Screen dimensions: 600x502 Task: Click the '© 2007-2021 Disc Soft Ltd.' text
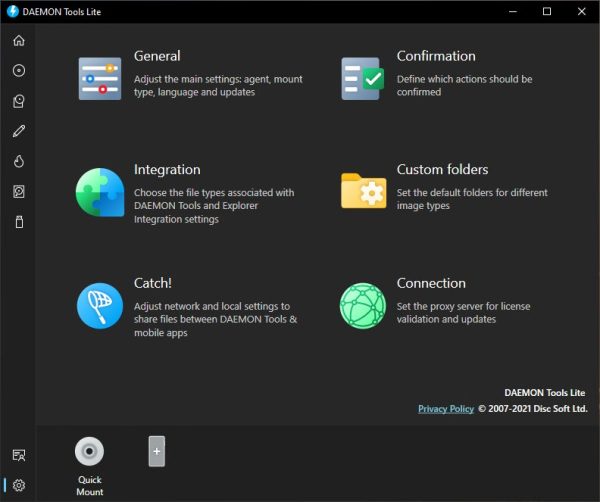[533, 409]
